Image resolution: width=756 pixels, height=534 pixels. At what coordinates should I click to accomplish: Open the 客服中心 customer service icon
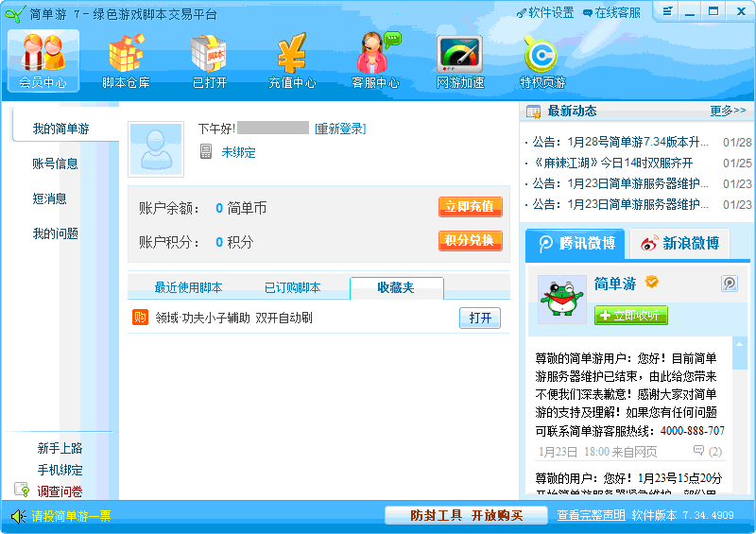pos(375,60)
